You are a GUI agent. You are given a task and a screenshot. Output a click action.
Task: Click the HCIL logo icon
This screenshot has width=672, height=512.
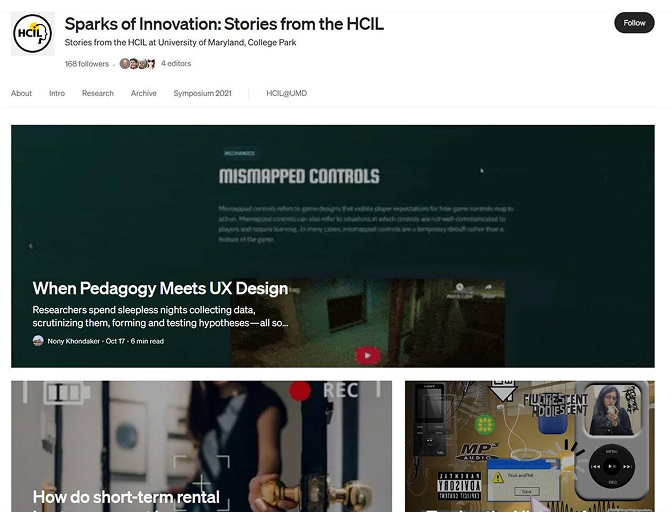coord(33,33)
